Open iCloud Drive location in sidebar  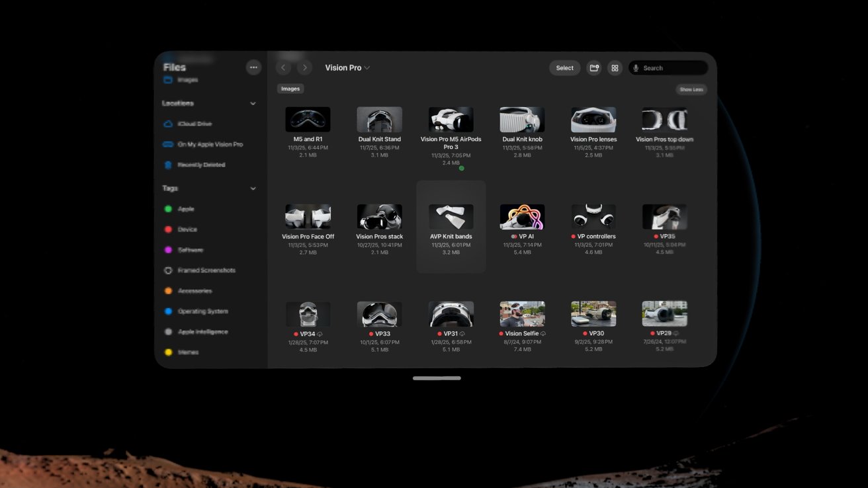point(195,124)
